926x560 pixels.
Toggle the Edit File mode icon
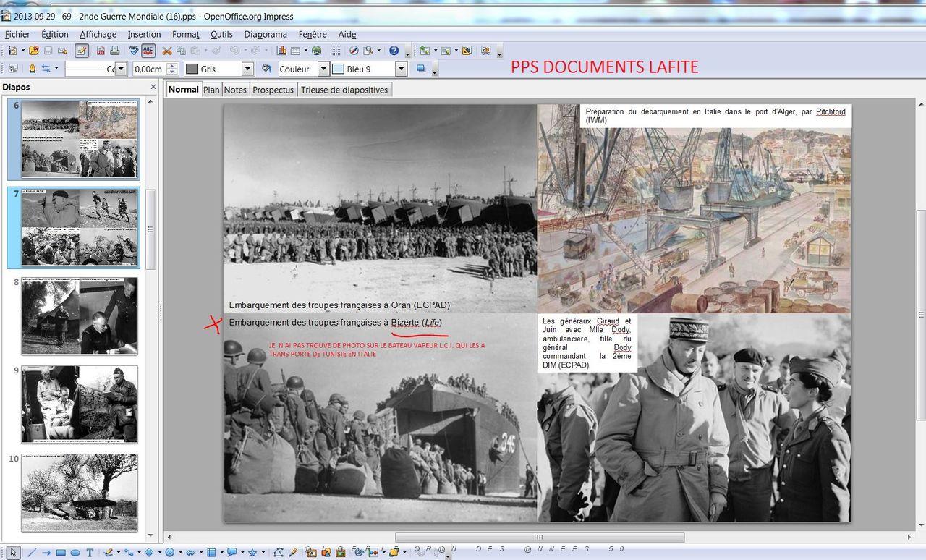coord(82,51)
